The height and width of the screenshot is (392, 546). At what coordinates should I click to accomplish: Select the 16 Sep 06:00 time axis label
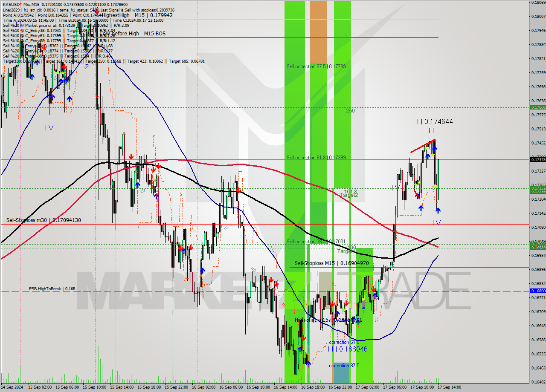[232, 387]
